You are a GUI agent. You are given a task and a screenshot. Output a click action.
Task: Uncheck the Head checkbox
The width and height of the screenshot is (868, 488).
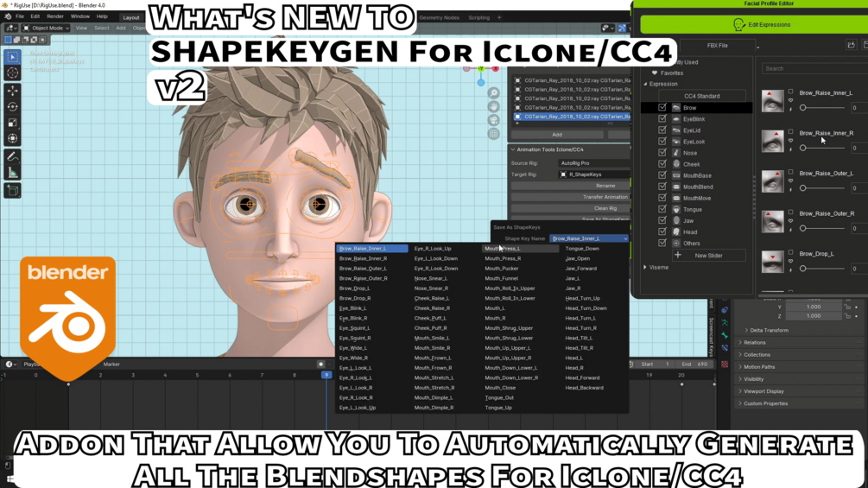point(662,231)
